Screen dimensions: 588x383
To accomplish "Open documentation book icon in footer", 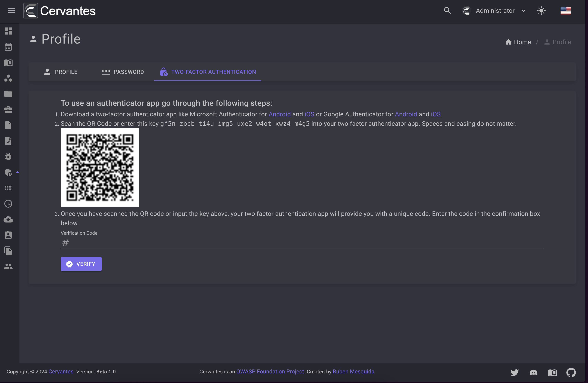I will pyautogui.click(x=552, y=372).
